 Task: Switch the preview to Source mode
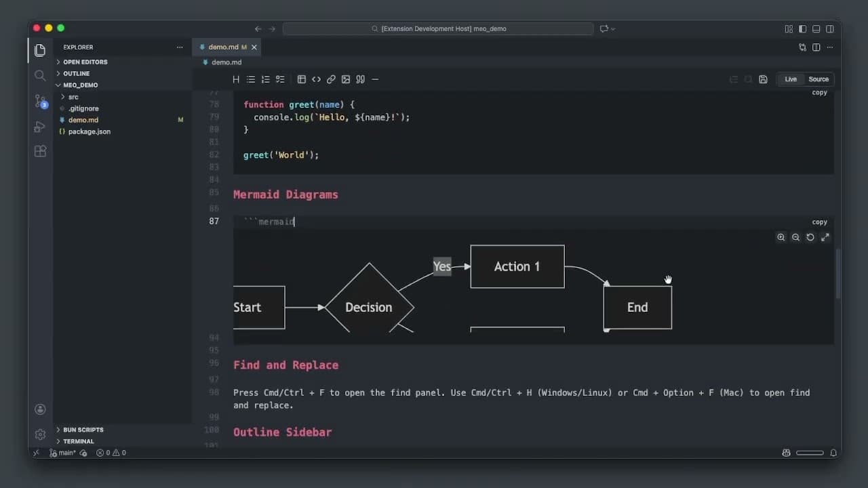point(818,79)
